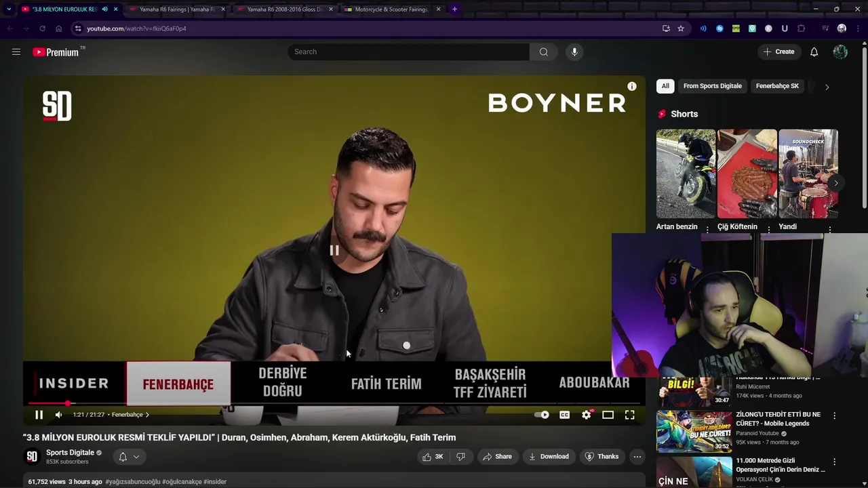Image resolution: width=868 pixels, height=488 pixels.
Task: Pause the video with the pause button
Action: tap(39, 415)
